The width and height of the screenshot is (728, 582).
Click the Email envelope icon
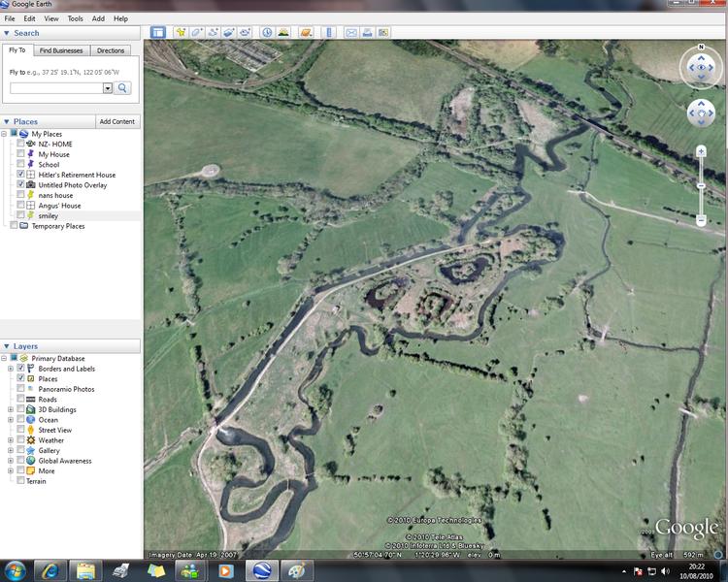coord(351,32)
